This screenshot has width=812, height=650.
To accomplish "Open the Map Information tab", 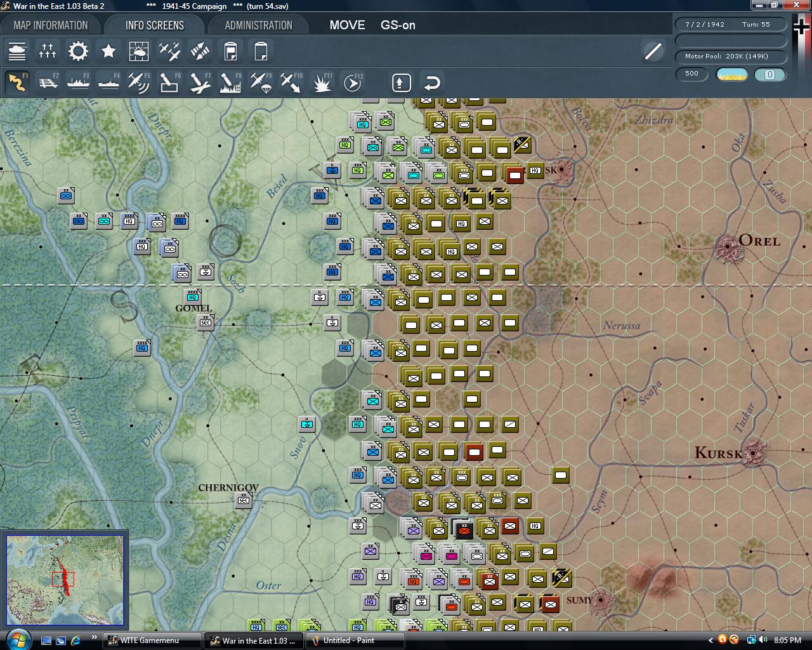I will [51, 25].
